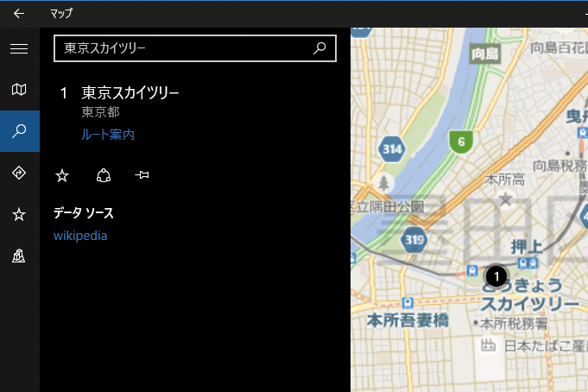This screenshot has height=392, width=588.
Task: Click the 向島 green sign on map
Action: 485,54
